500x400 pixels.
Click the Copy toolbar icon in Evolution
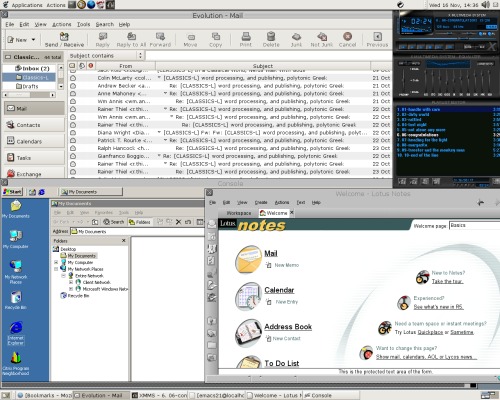(x=216, y=36)
